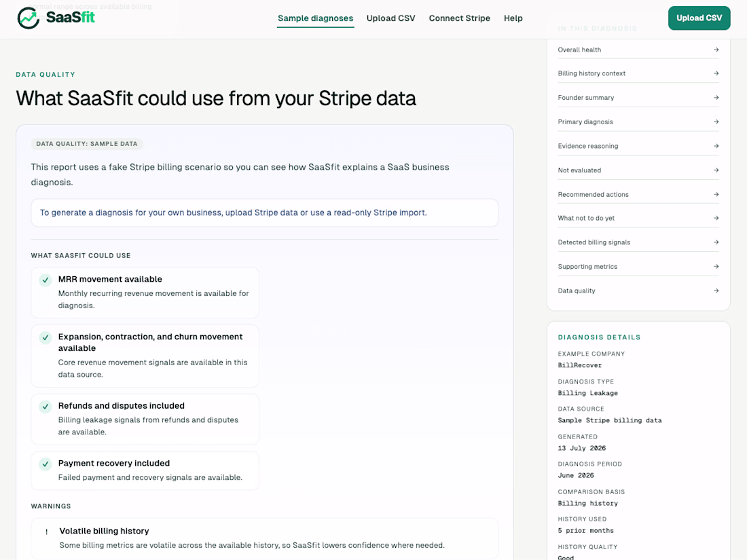This screenshot has width=747, height=560.
Task: Click the page heading about Stripe data
Action: (216, 98)
